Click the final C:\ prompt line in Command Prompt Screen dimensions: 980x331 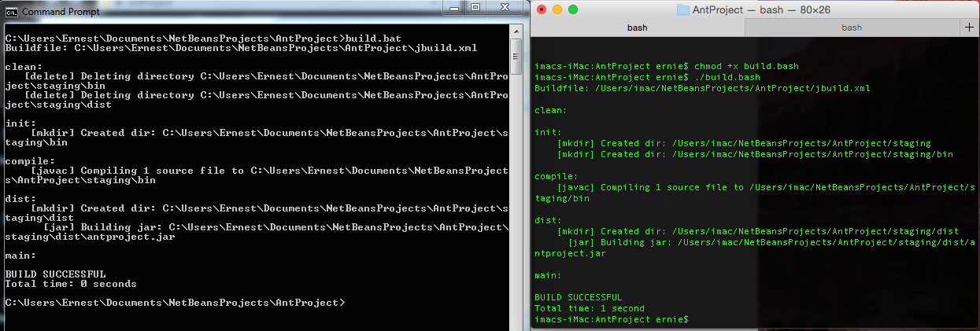tap(174, 303)
